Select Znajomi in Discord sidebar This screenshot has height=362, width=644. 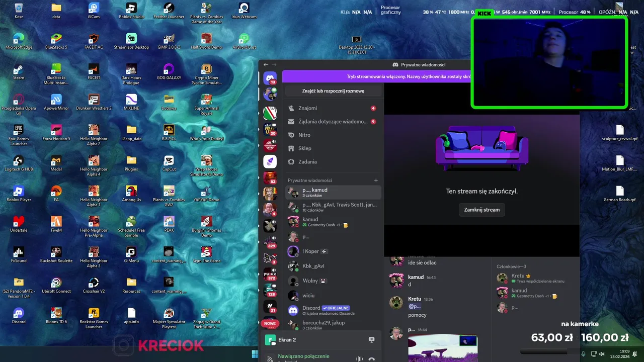pos(333,108)
